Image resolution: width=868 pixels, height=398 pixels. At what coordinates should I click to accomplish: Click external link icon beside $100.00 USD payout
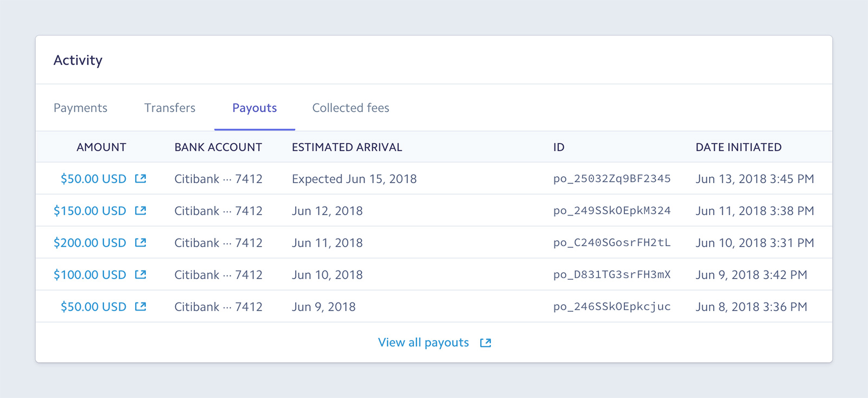point(141,274)
